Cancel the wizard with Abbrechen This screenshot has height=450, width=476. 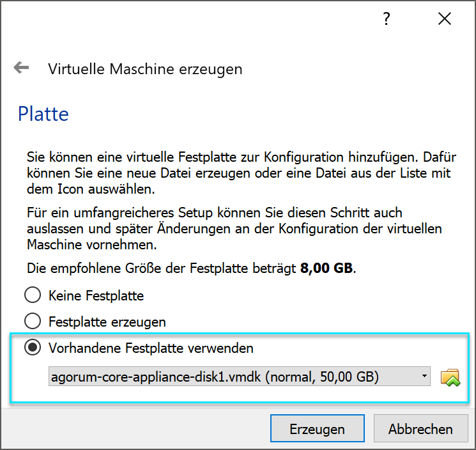click(421, 428)
